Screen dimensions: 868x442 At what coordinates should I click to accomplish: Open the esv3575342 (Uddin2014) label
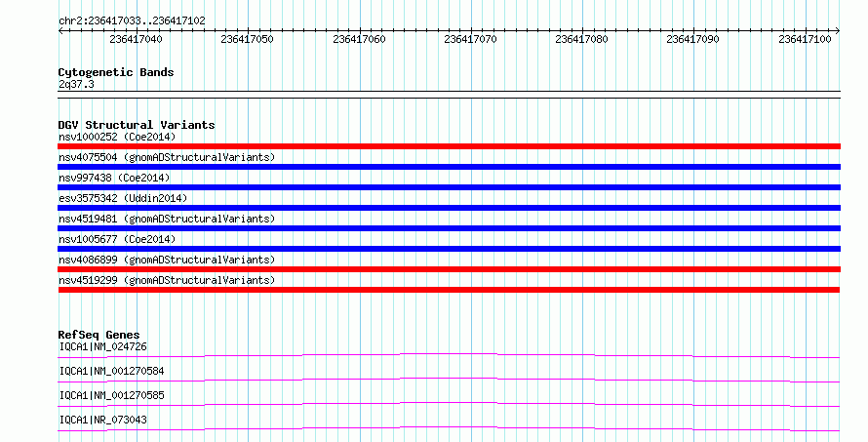point(123,198)
